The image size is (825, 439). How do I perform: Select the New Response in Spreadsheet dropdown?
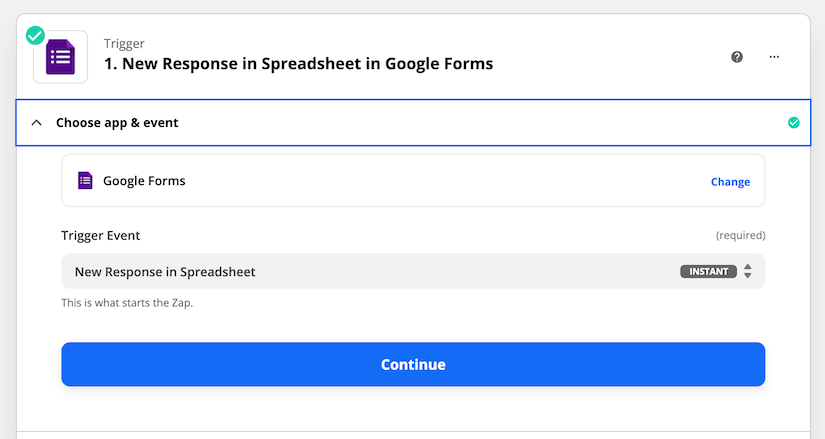(413, 271)
